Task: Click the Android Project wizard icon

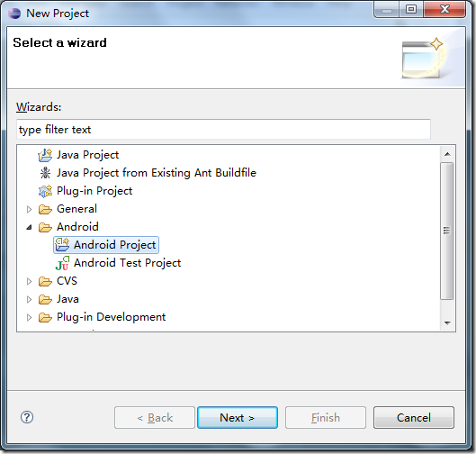Action: [62, 245]
